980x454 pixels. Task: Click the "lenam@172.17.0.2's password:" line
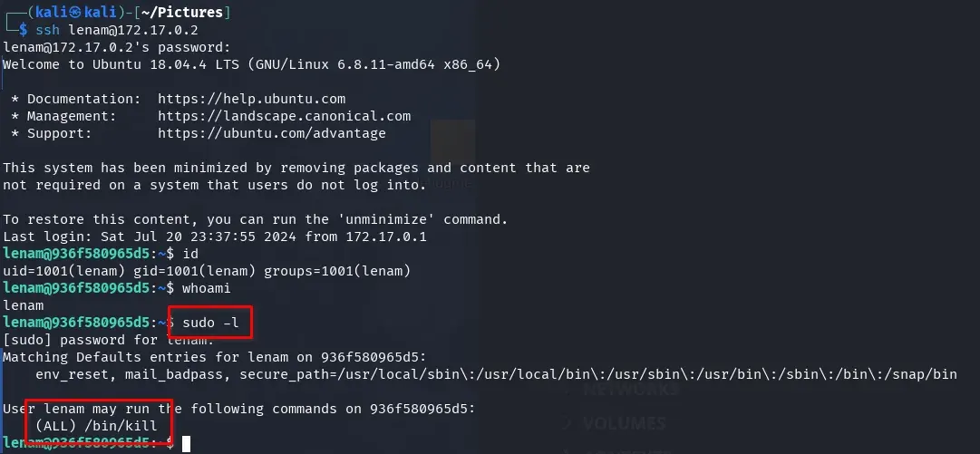(x=117, y=47)
